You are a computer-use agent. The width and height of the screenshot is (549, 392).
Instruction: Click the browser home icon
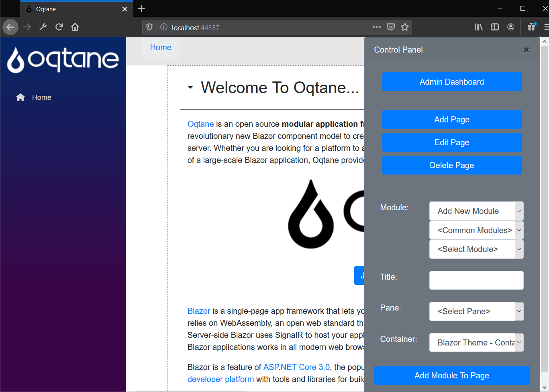click(75, 27)
